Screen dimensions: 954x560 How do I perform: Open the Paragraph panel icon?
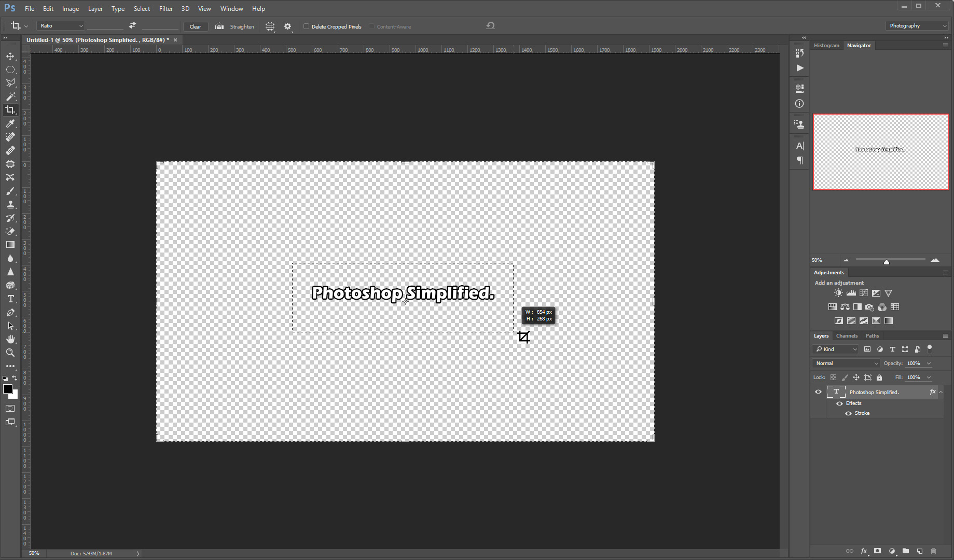[x=800, y=160]
